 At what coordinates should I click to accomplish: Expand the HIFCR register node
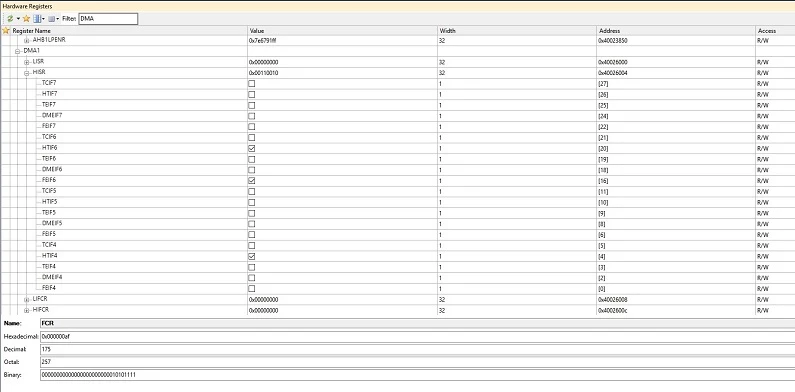point(27,310)
